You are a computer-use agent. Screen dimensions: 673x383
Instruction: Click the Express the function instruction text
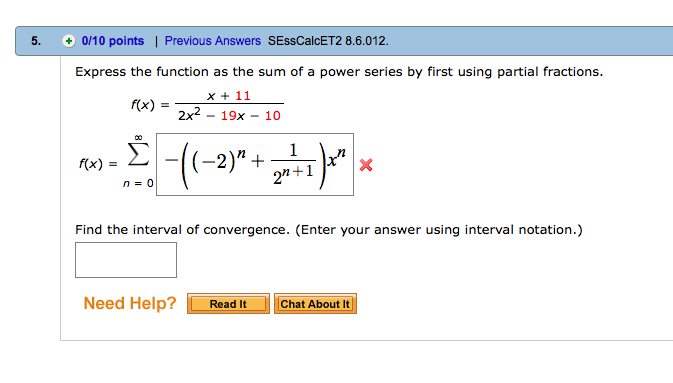[339, 72]
